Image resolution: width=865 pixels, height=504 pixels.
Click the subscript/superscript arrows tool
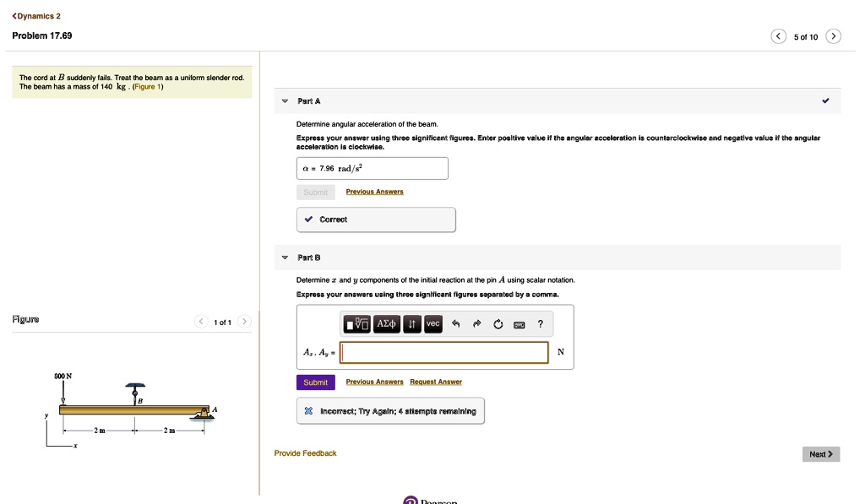411,323
